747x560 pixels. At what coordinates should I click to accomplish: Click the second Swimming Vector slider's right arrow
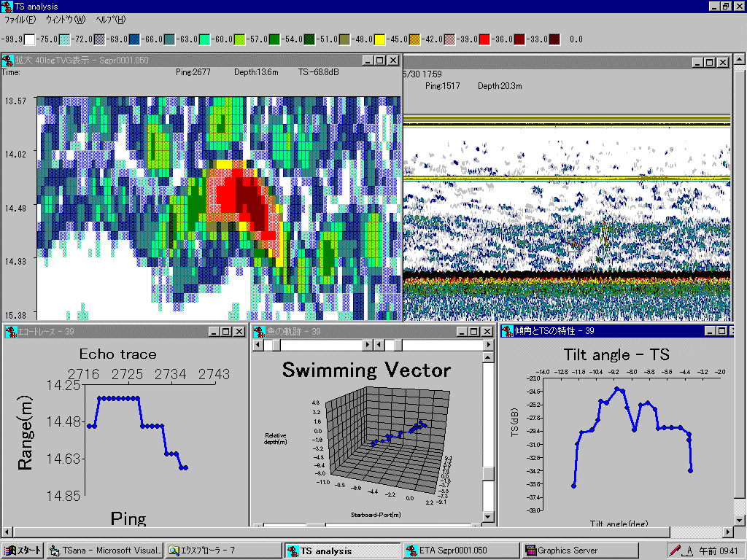(488, 344)
